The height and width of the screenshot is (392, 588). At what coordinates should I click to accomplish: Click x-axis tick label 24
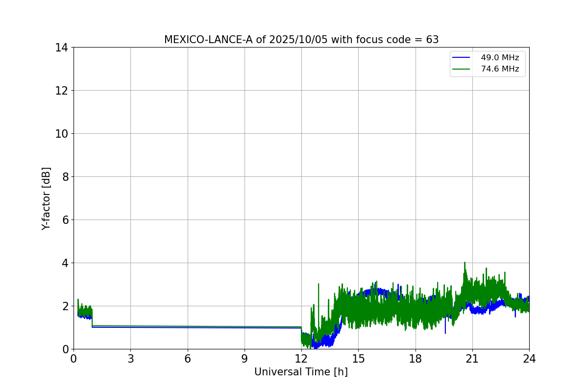(529, 359)
